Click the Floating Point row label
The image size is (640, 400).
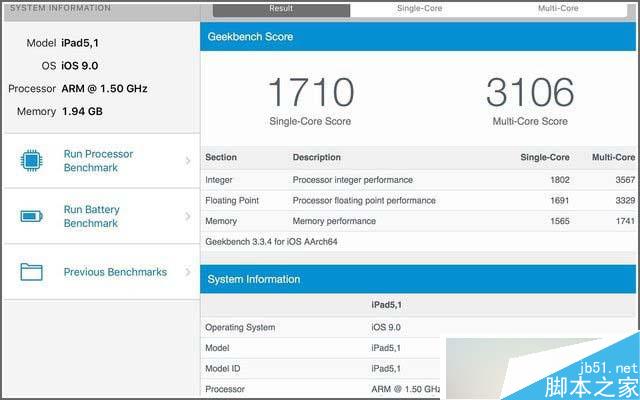click(232, 201)
